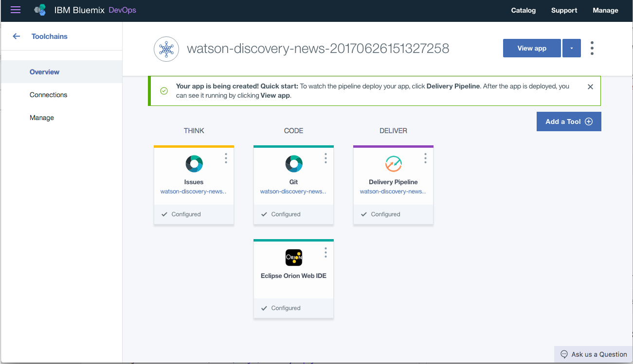Click the toolchain snowflake icon beside the title

[x=166, y=49]
